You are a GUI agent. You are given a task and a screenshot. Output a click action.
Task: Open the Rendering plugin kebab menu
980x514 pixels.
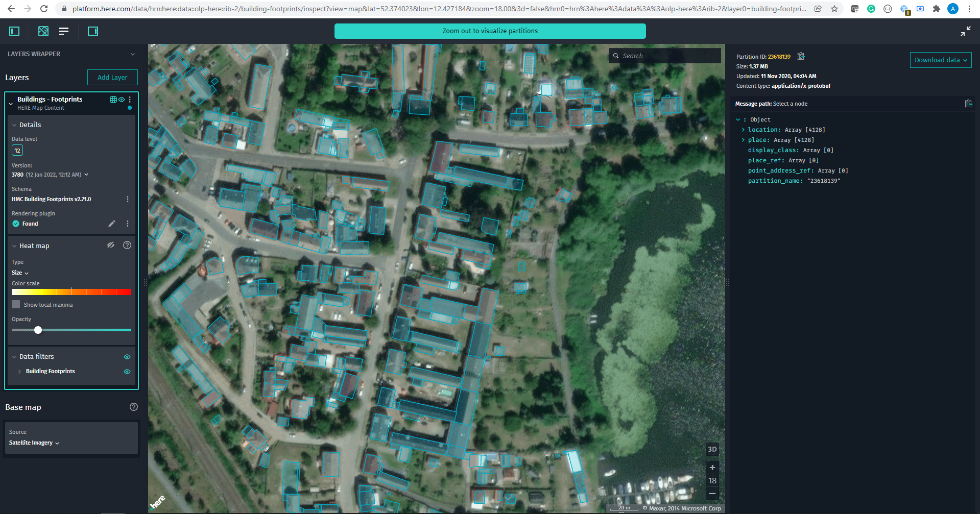click(128, 224)
